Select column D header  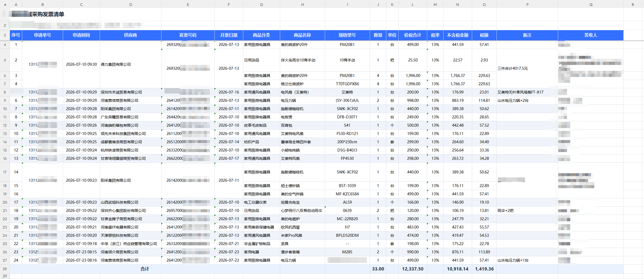coord(130,5)
